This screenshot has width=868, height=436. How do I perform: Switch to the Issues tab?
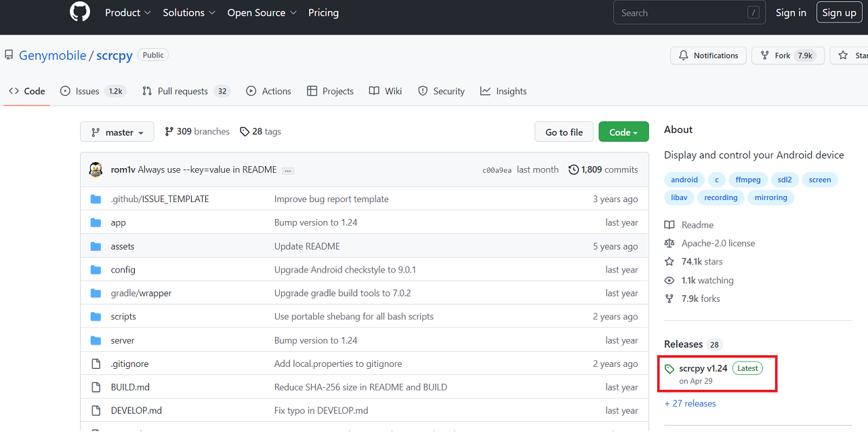coord(93,91)
